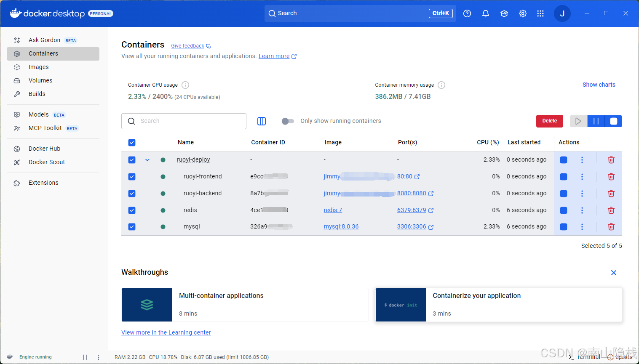Open Docker Scout in sidebar

(53, 162)
